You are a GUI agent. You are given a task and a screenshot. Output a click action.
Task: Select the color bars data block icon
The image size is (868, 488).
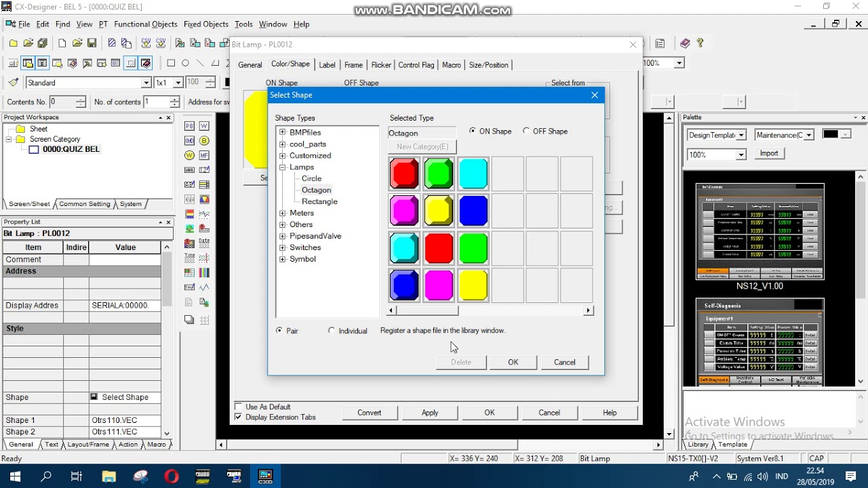[204, 272]
